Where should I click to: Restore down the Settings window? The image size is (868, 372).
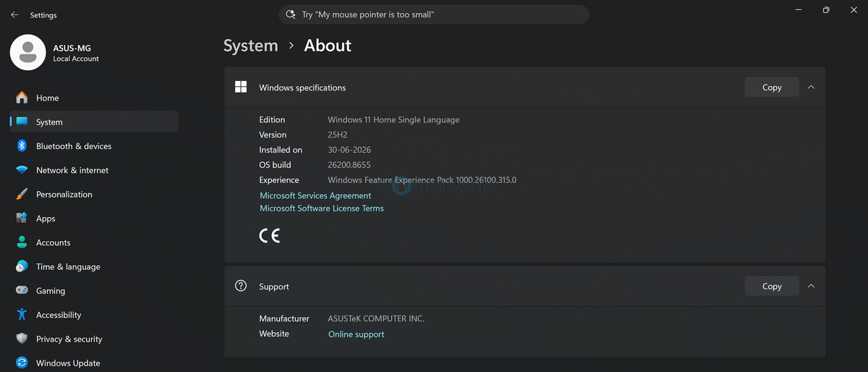(x=826, y=10)
